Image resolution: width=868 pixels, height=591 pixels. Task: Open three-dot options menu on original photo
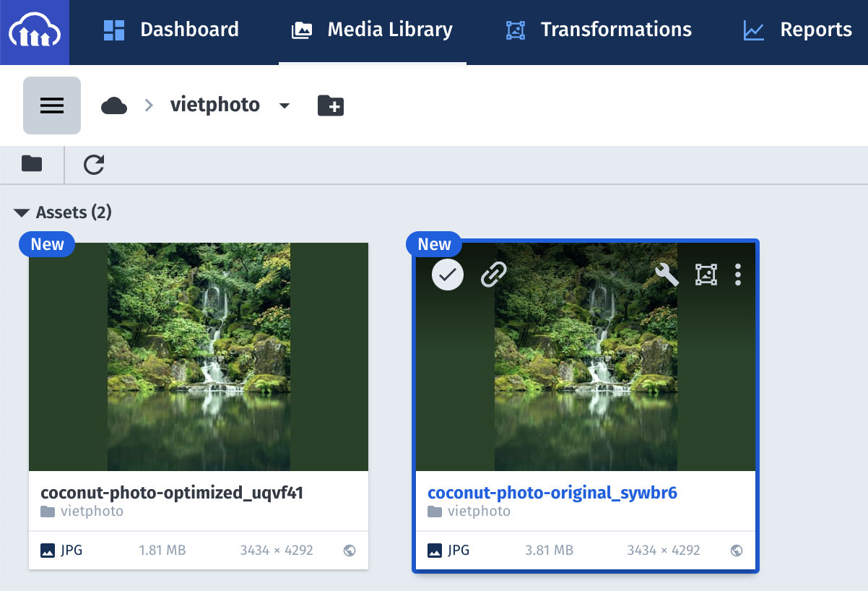737,275
